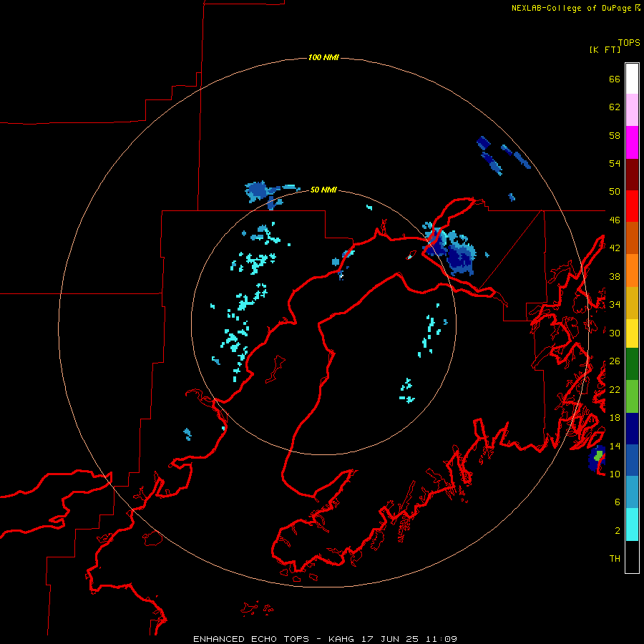The image size is (644, 644).
Task: Click the large dark blue echo east of 50 NMI ring
Action: 460,255
